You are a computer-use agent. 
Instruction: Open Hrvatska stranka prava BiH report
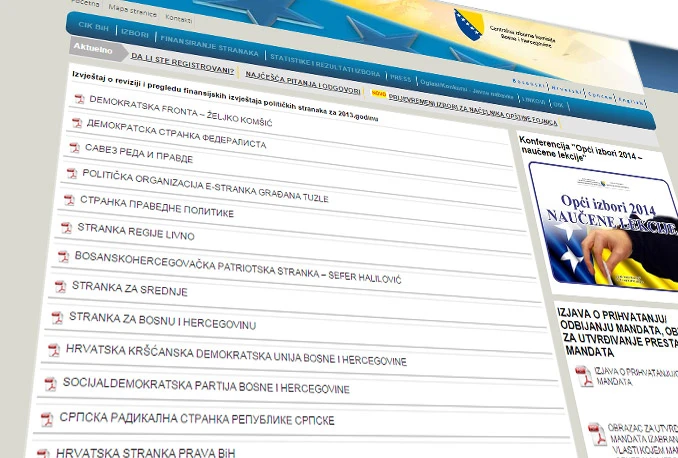point(146,453)
